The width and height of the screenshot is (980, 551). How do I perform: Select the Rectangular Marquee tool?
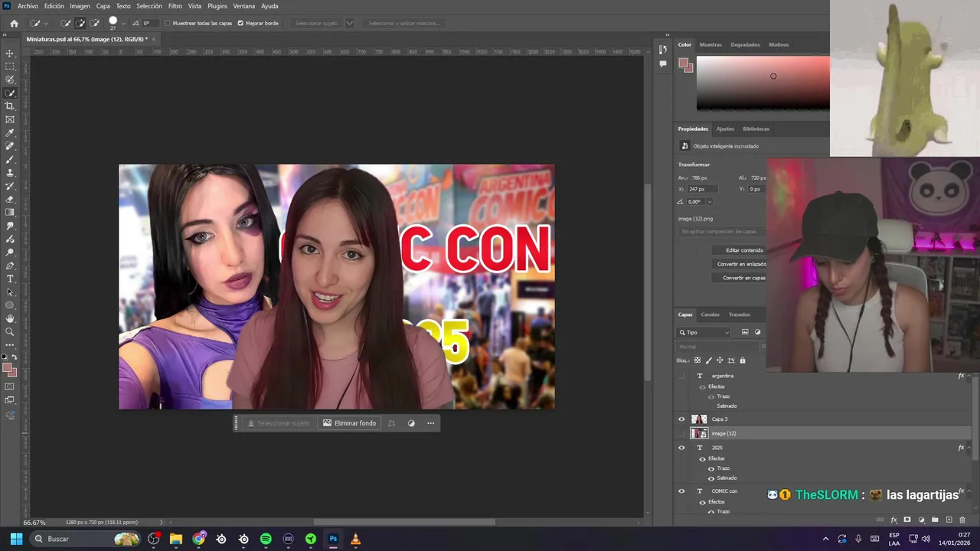point(10,67)
